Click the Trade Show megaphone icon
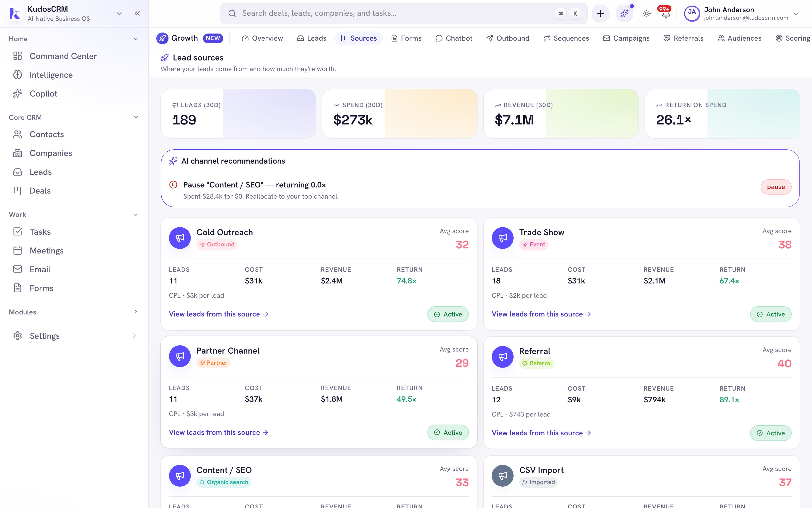The image size is (812, 508). point(503,238)
